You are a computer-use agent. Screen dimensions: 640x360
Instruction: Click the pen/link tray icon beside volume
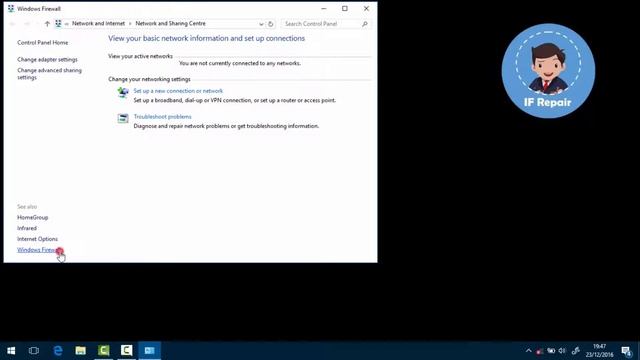click(x=576, y=351)
